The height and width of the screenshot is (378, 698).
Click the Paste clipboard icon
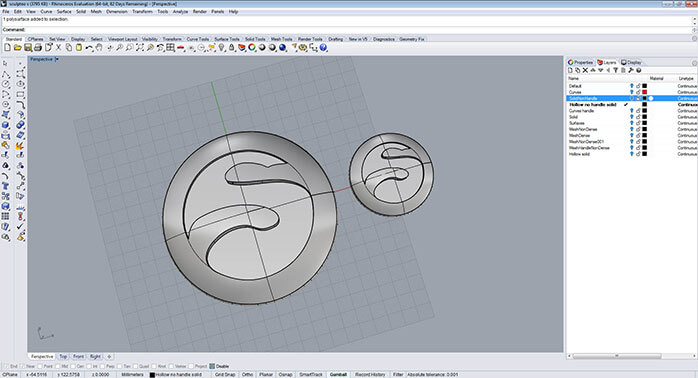point(79,48)
